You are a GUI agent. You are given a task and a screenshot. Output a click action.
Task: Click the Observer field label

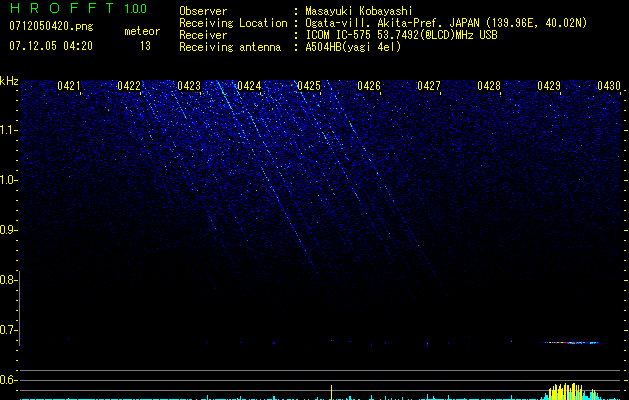[203, 11]
